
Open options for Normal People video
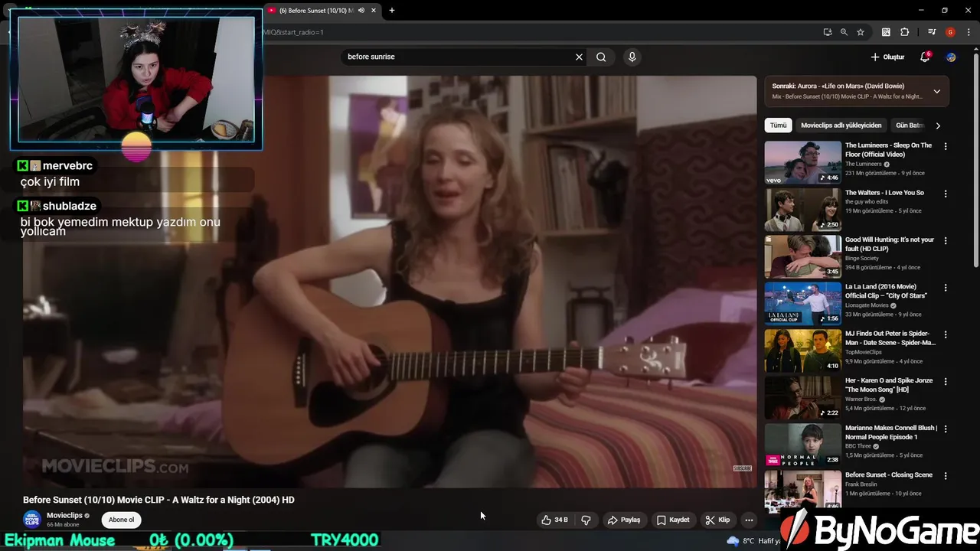[x=946, y=429]
